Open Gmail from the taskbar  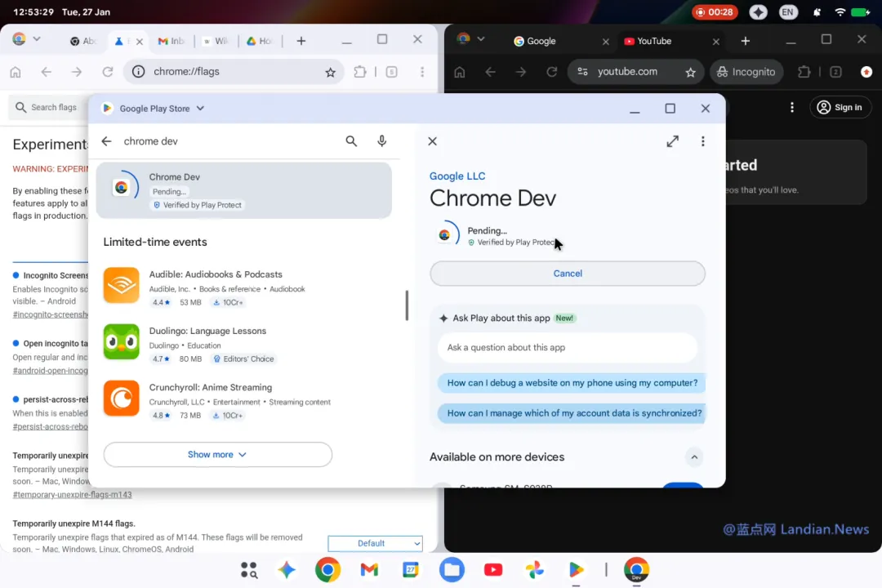coord(369,570)
